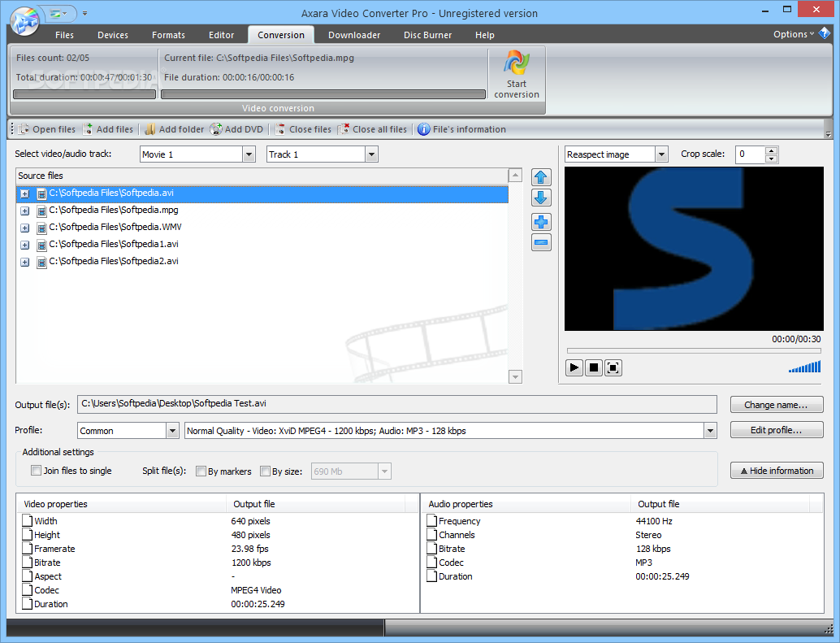The image size is (840, 643).
Task: Click the video preview thumbnail
Action: click(694, 249)
